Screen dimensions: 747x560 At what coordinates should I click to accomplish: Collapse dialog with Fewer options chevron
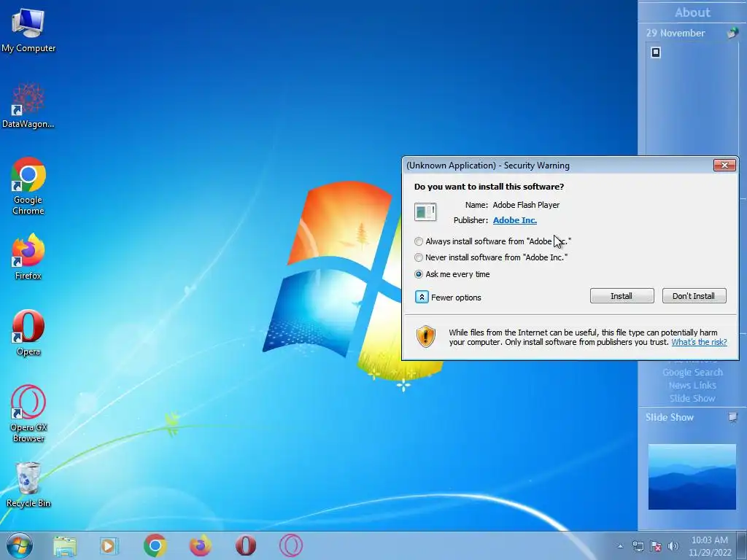(422, 297)
